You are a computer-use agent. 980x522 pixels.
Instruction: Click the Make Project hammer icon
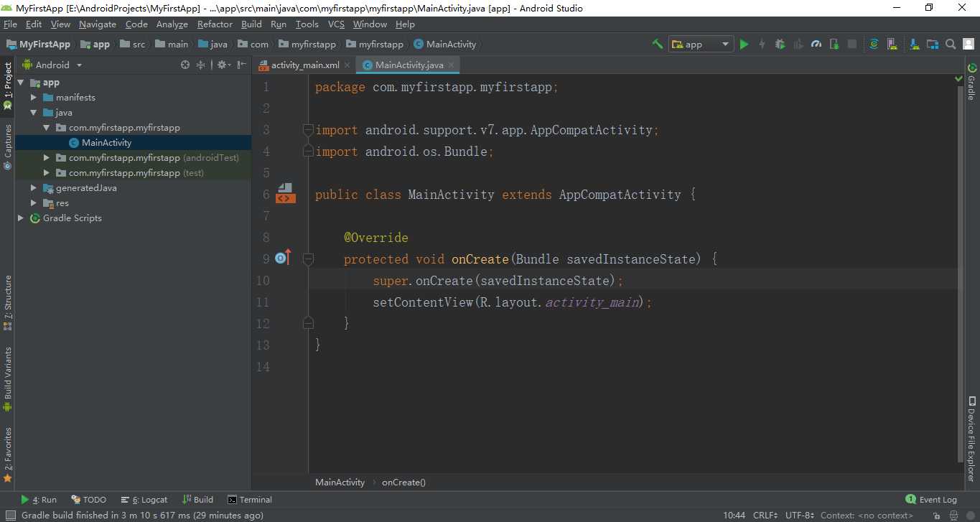tap(657, 44)
